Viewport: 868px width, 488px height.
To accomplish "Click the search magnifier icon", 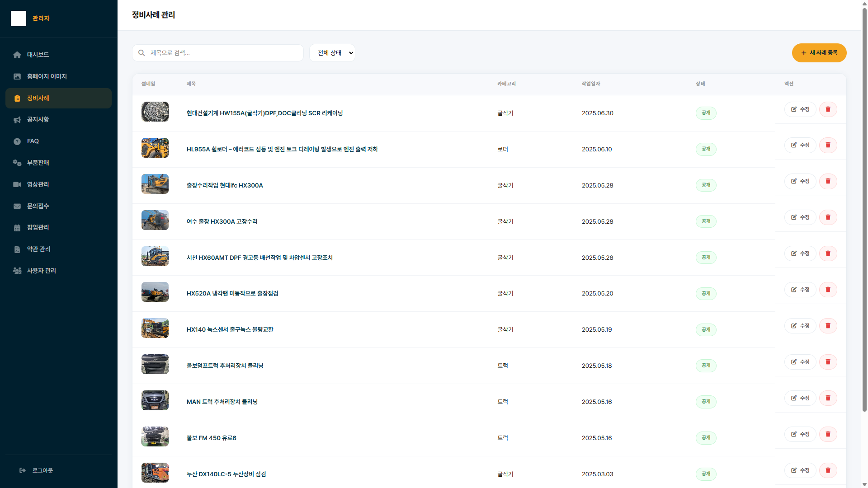I will [142, 53].
